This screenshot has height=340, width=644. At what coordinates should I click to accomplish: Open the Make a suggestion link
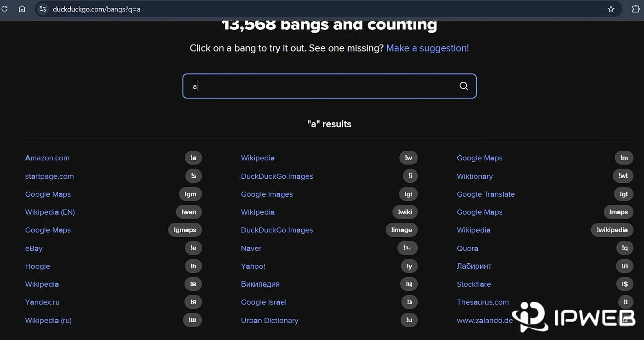click(x=427, y=48)
